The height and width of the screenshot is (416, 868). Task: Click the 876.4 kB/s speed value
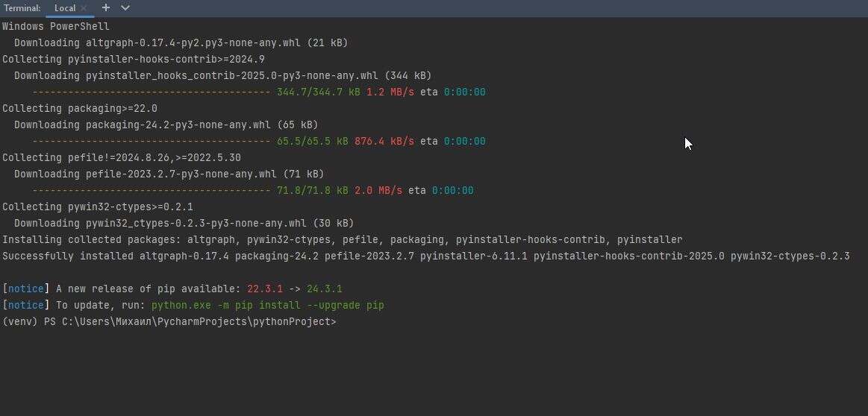pyautogui.click(x=384, y=141)
